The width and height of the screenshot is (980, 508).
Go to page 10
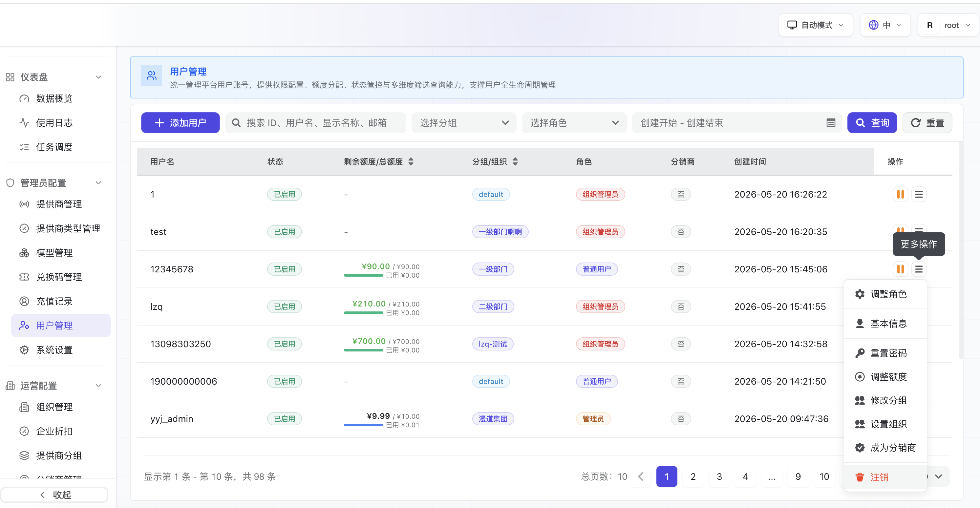824,476
